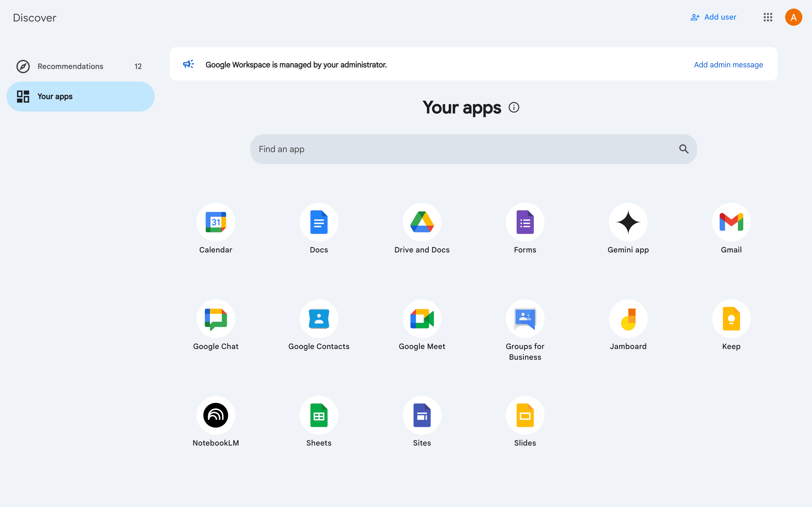Open the NotebookLM app icon
812x507 pixels.
(216, 415)
